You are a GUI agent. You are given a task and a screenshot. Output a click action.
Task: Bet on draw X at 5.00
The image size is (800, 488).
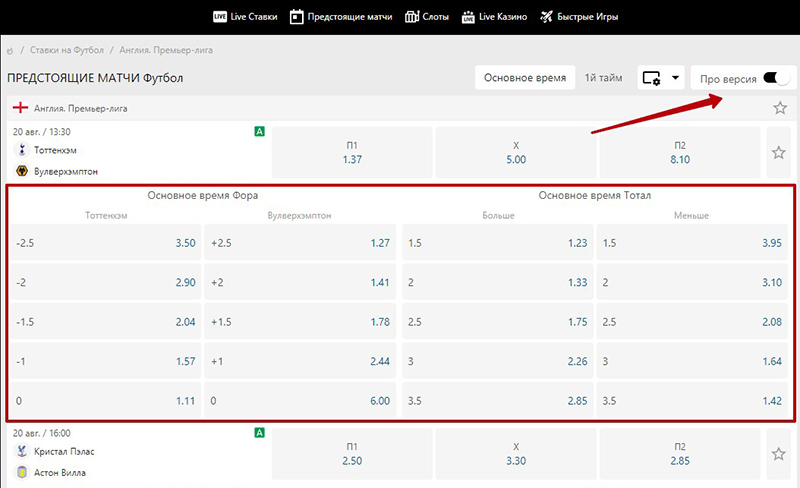click(516, 152)
